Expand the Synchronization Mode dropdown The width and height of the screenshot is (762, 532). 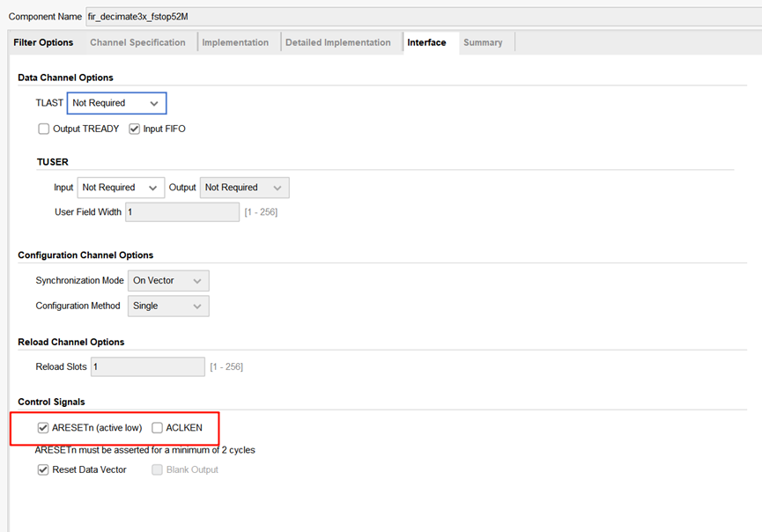point(168,281)
